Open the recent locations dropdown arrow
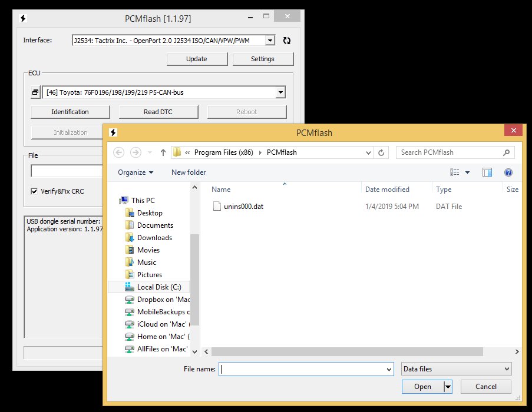The image size is (532, 412). pyautogui.click(x=150, y=152)
